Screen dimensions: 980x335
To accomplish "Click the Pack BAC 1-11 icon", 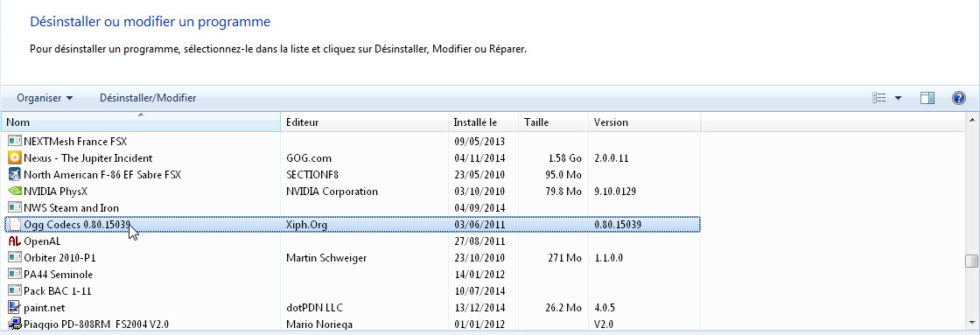I will [x=14, y=290].
